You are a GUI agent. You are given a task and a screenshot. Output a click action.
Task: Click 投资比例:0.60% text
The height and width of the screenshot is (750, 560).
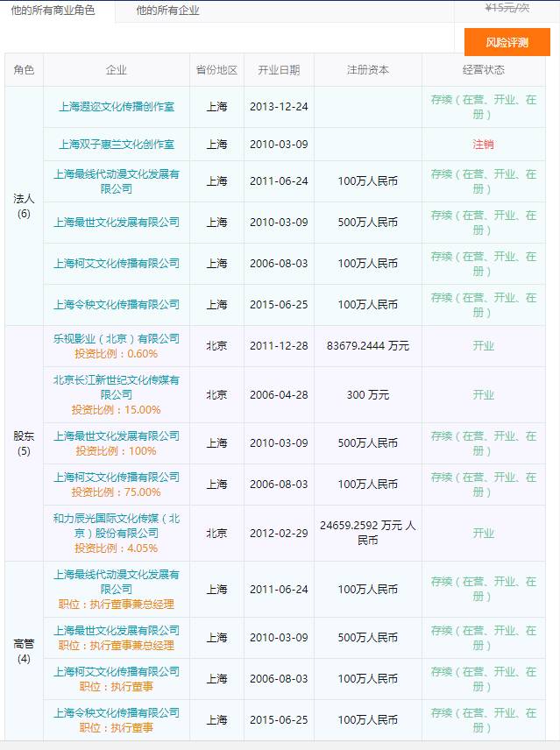(117, 354)
